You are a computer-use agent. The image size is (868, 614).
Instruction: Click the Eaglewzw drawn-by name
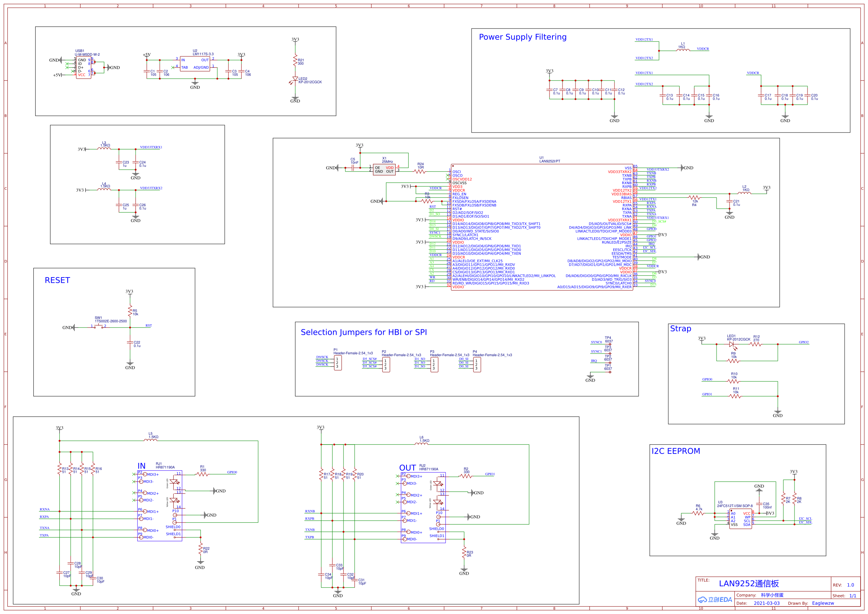coord(823,603)
